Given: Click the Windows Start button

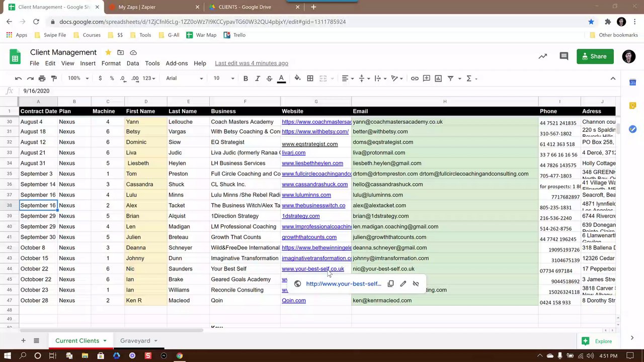Looking at the screenshot, I should click(x=8, y=356).
